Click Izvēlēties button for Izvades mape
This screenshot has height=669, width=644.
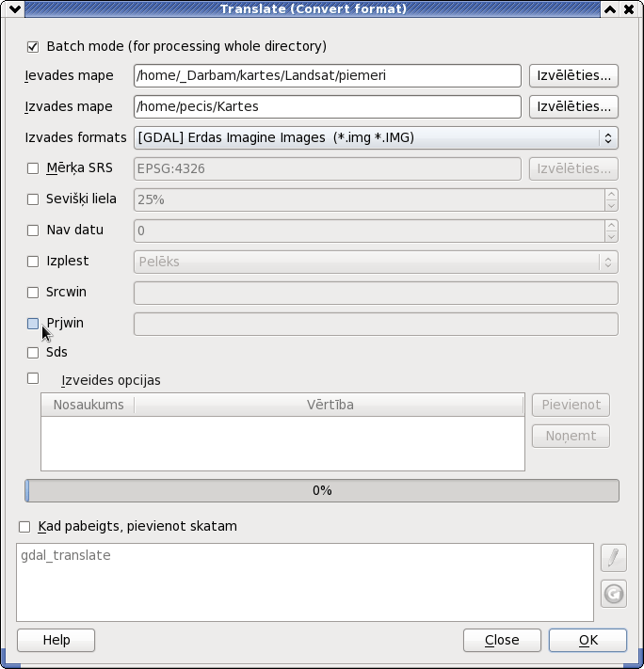573,106
